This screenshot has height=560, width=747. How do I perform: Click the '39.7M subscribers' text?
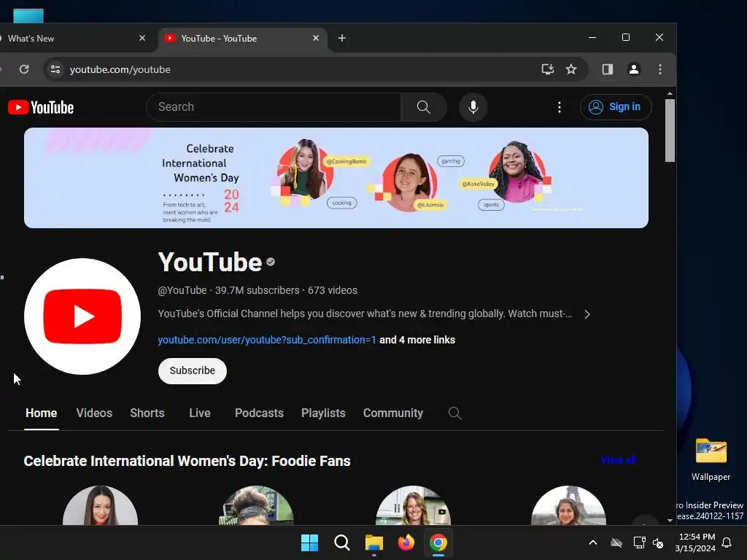click(258, 290)
